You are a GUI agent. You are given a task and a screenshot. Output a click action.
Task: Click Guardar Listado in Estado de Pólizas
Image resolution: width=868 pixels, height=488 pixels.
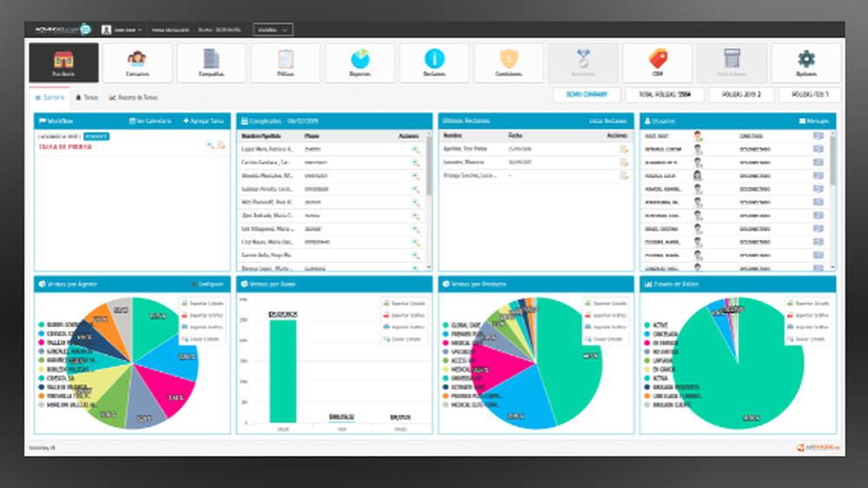click(808, 304)
